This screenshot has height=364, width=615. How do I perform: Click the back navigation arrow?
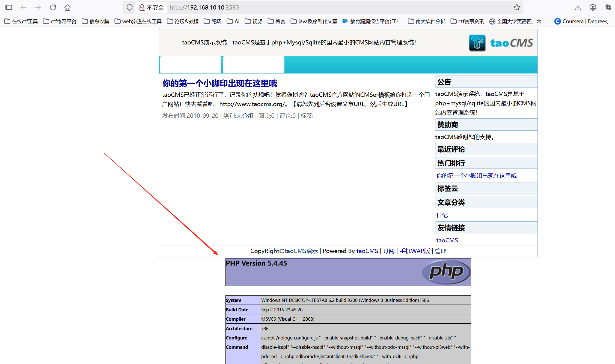coord(23,7)
